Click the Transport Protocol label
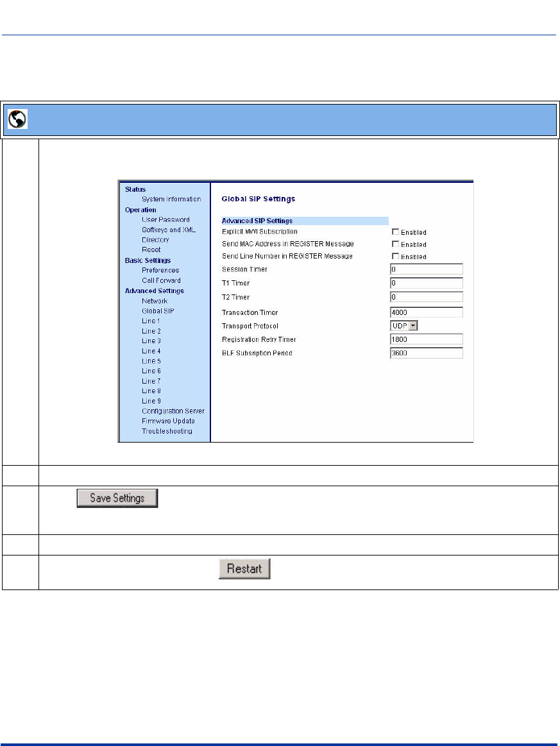The image size is (560, 746). [250, 326]
